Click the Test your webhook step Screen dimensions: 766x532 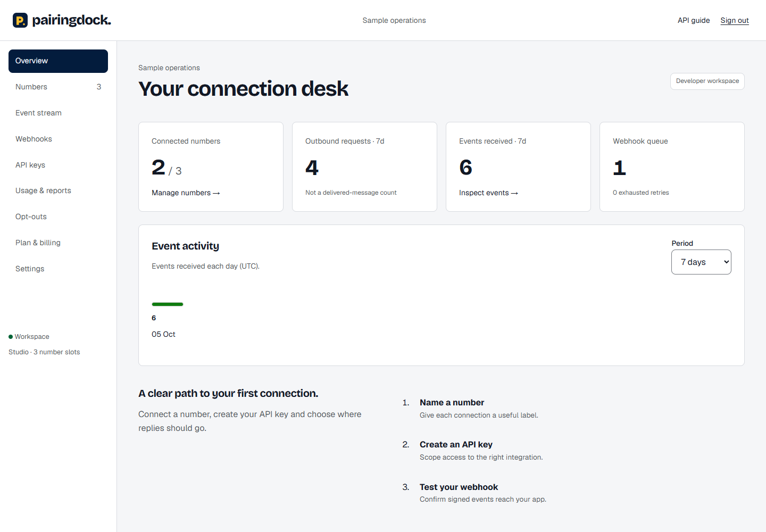(459, 487)
